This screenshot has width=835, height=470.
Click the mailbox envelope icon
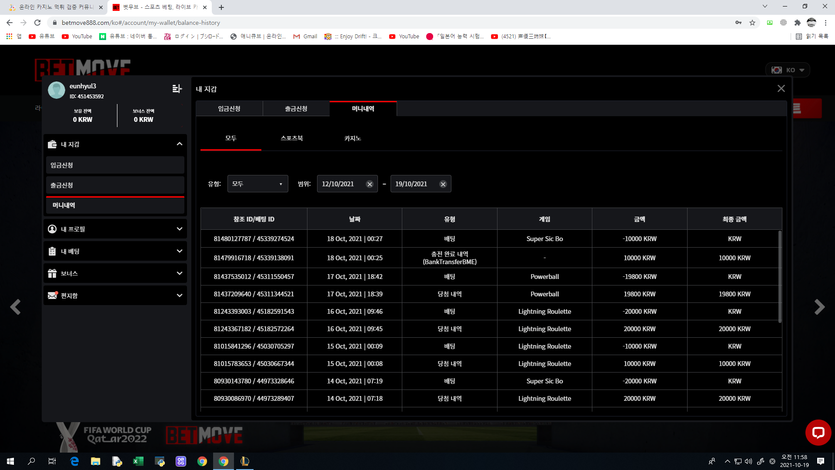coord(52,295)
